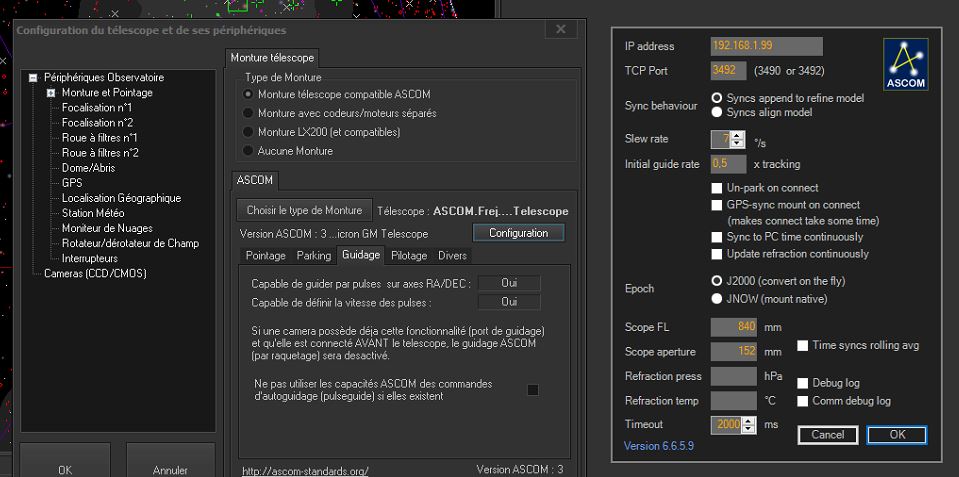Expand the Monture et Pointage node

point(50,93)
